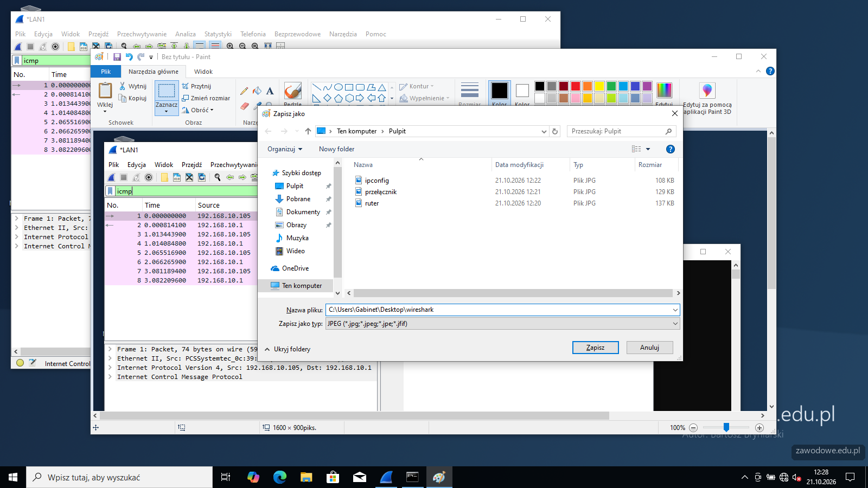Screen dimensions: 868x488
Task: Open the Statystyki menu in Wireshark
Action: [x=218, y=34]
